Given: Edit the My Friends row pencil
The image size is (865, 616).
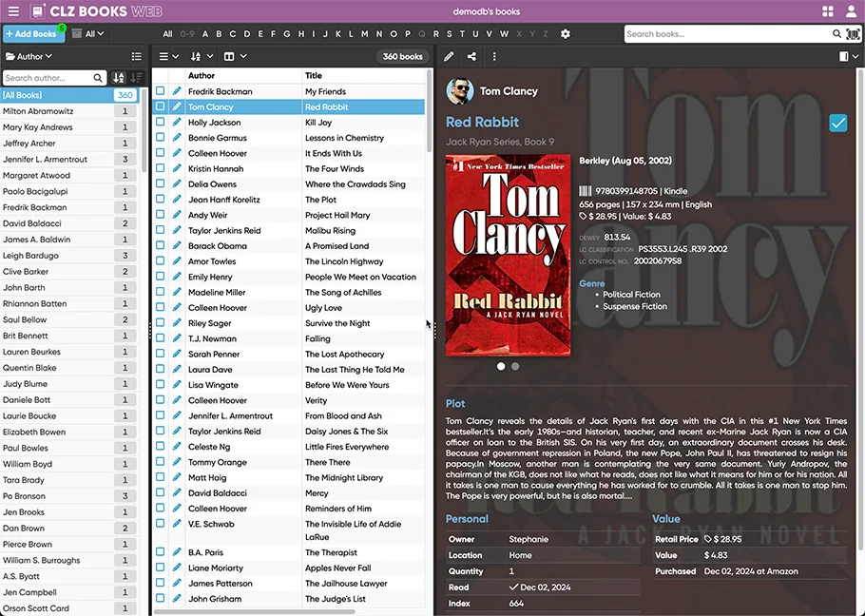Looking at the screenshot, I should (177, 91).
